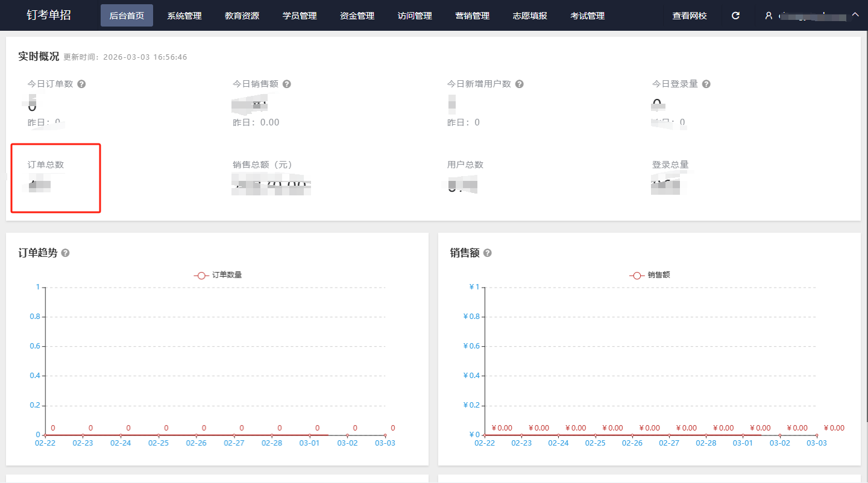Click the 03-03 data point on 订单趋势 chart
868x483 pixels.
[x=385, y=435]
